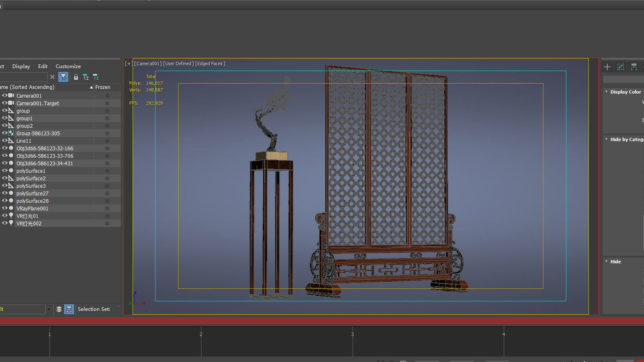
Task: Toggle frozen state for polySurface27
Action: coord(107,193)
